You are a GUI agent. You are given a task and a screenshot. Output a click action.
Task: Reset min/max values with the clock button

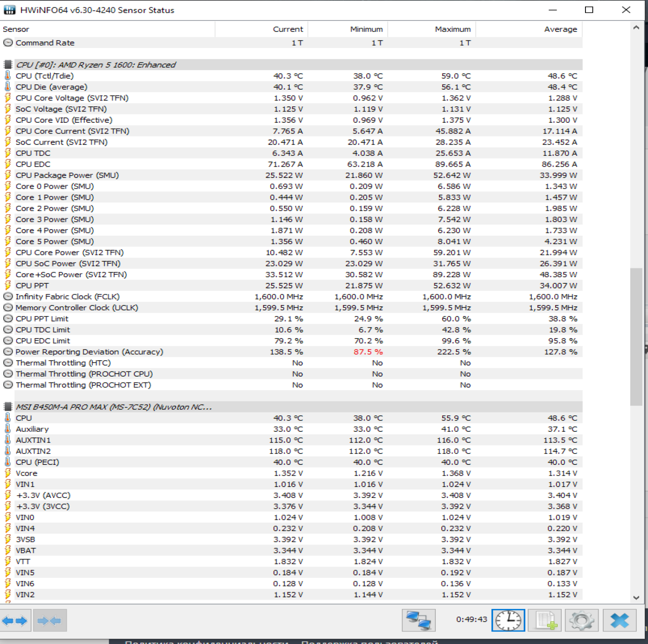tap(508, 621)
